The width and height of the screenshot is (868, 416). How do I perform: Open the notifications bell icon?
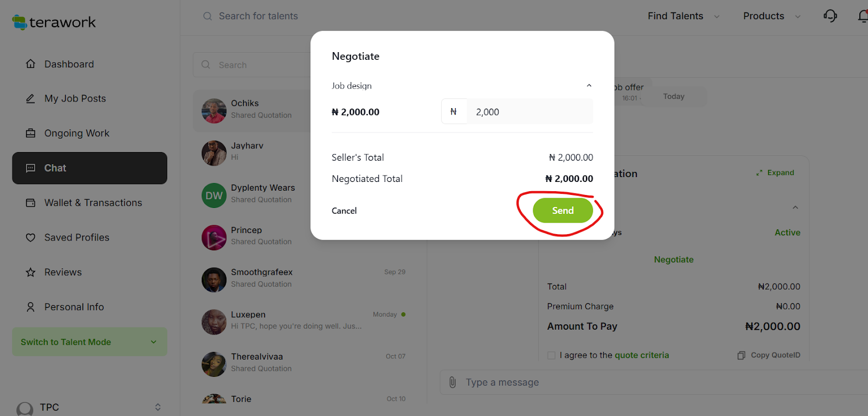coord(863,16)
